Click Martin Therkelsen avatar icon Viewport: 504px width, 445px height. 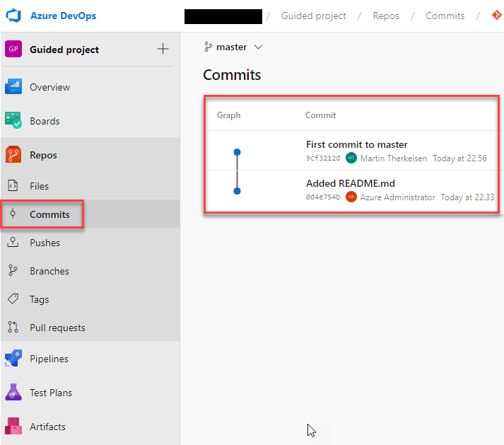click(351, 158)
